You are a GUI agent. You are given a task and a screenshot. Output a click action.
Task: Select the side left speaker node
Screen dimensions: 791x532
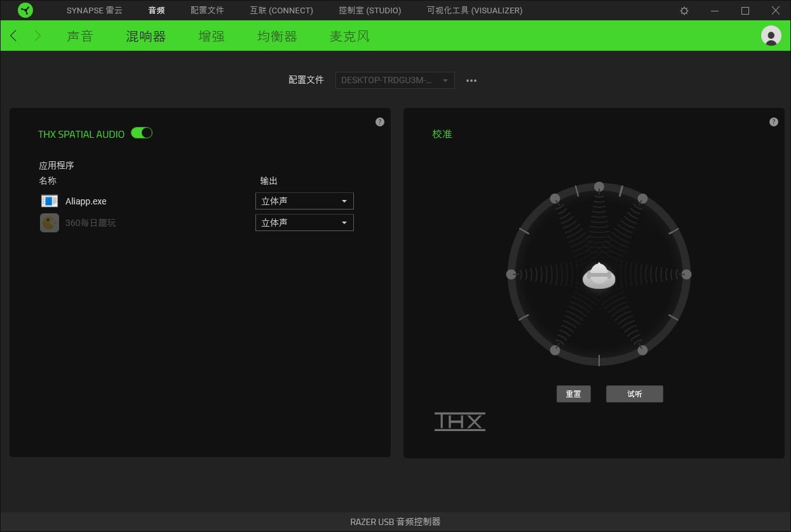tap(511, 274)
